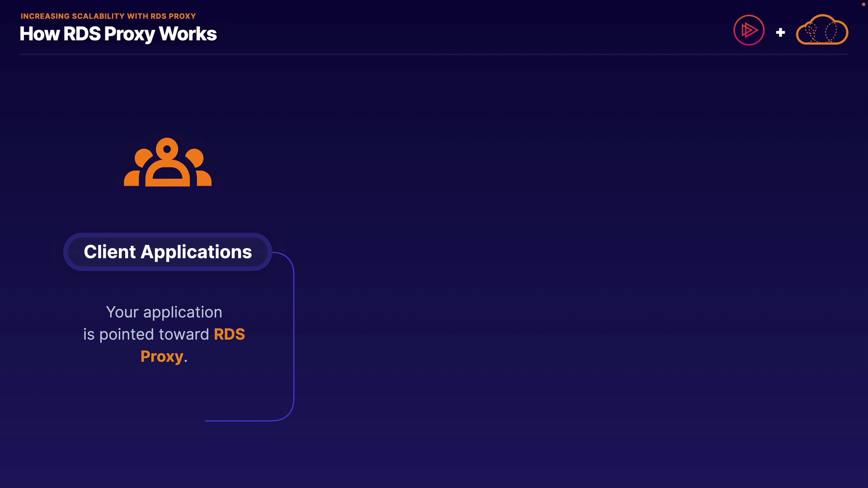Click the small orange dot in the corner
This screenshot has width=868, height=488.
pyautogui.click(x=863, y=4)
